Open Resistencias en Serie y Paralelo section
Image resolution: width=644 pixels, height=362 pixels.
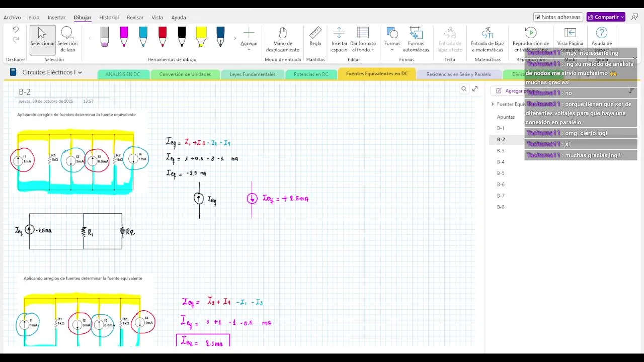tap(459, 74)
